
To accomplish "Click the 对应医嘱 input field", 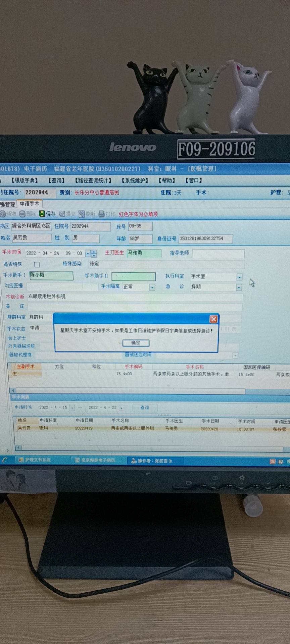I will click(62, 287).
